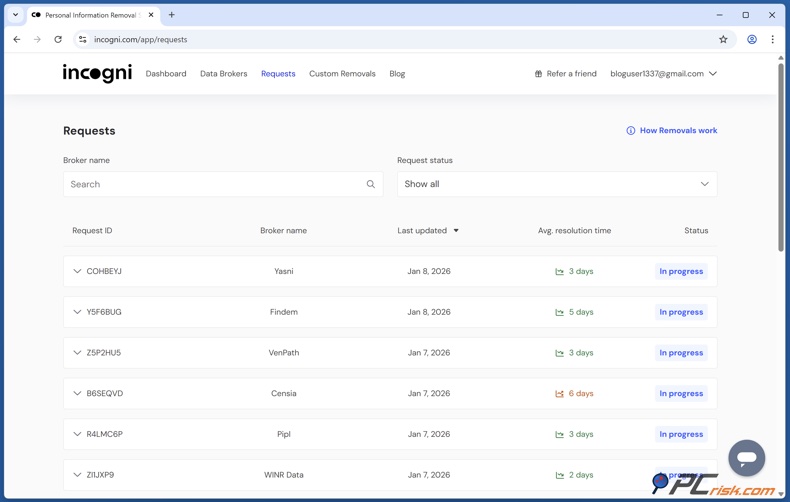Open the chat support bubble
Viewport: 790px width, 502px height.
coord(747,458)
